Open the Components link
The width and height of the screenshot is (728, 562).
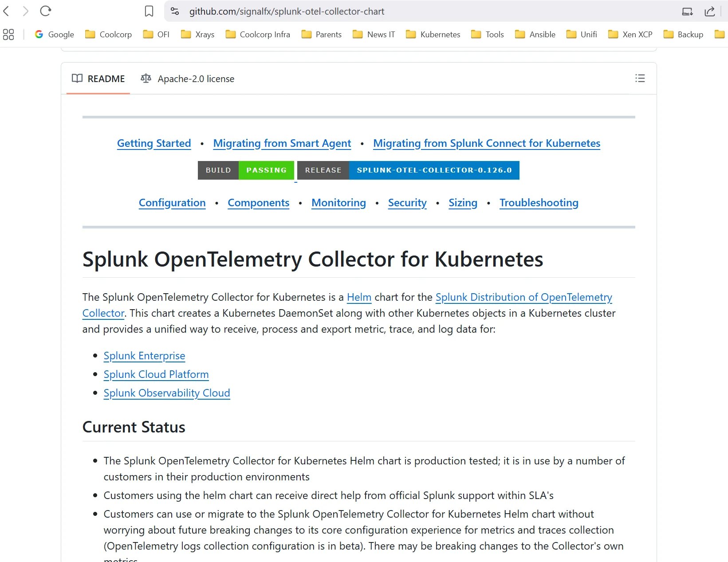click(x=259, y=203)
